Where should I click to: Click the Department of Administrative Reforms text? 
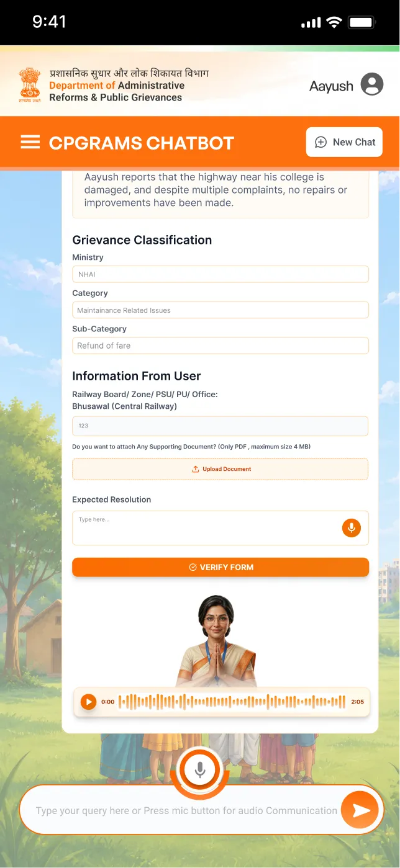(x=117, y=91)
